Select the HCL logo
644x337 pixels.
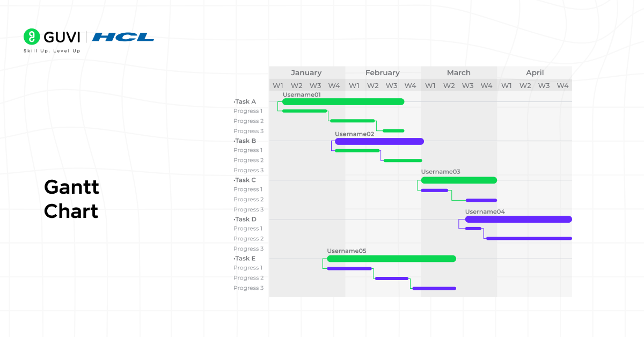click(122, 37)
